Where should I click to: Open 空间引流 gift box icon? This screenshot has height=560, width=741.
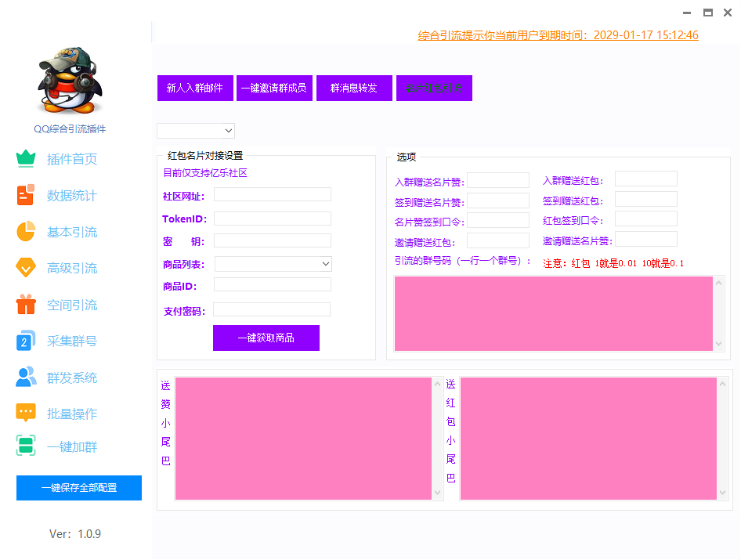26,305
